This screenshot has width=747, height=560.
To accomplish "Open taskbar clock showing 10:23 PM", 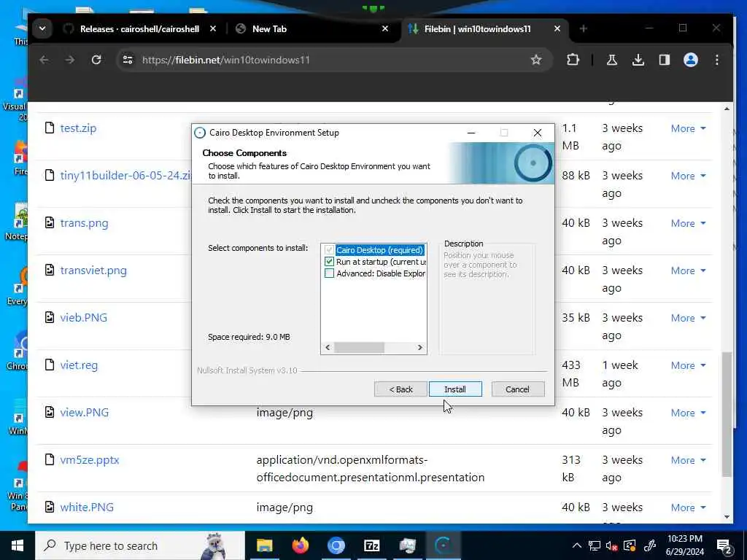I will pyautogui.click(x=684, y=545).
